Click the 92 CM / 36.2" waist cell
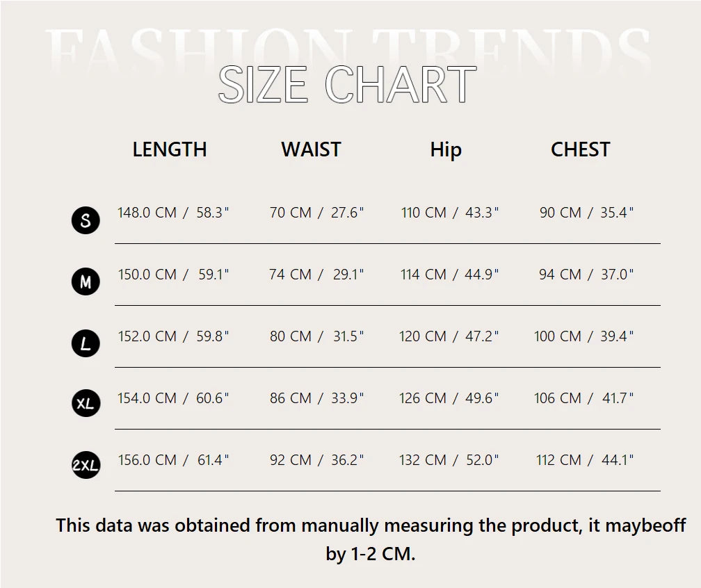Screen dimensions: 701x588 [316, 460]
